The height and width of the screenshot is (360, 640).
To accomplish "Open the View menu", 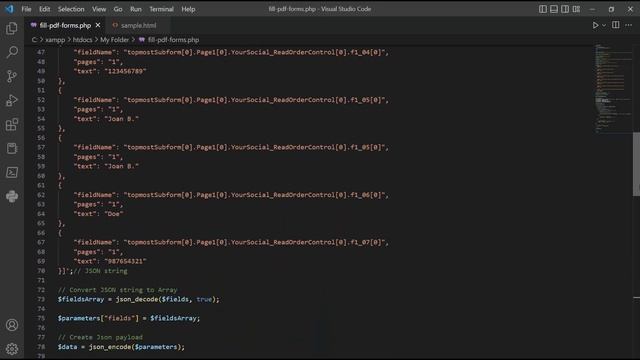I will (99, 9).
